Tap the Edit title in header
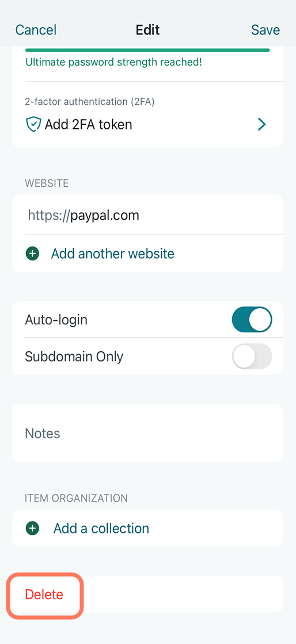Image resolution: width=296 pixels, height=644 pixels. click(x=147, y=30)
